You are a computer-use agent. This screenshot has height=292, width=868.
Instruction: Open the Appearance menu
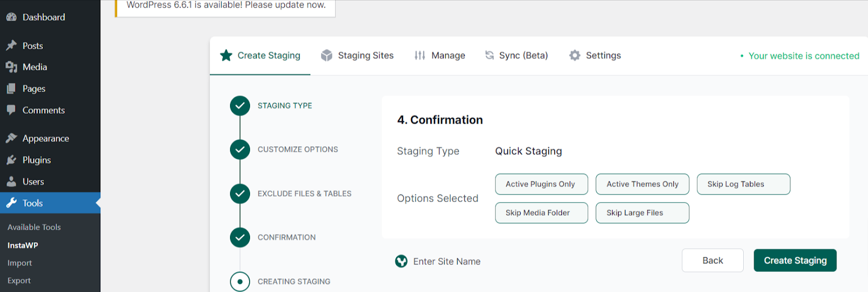click(x=50, y=138)
